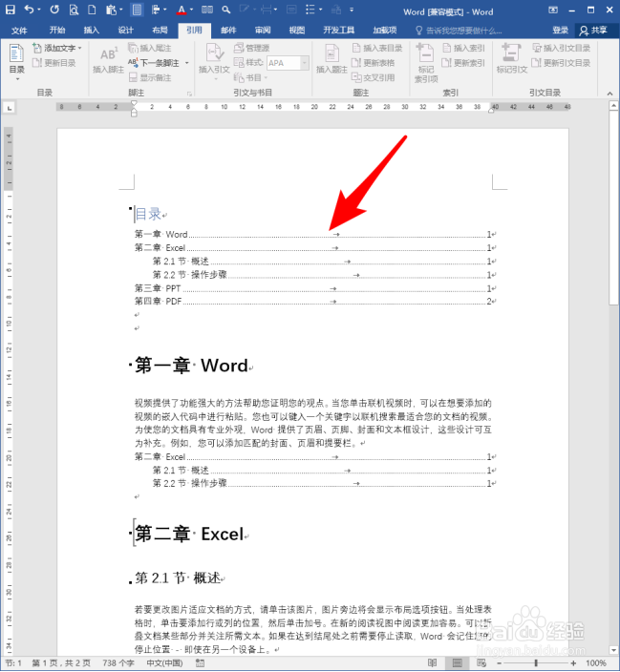The width and height of the screenshot is (620, 672).
Task: Click TOC entry 第四章 PDF
Action: tap(315, 302)
